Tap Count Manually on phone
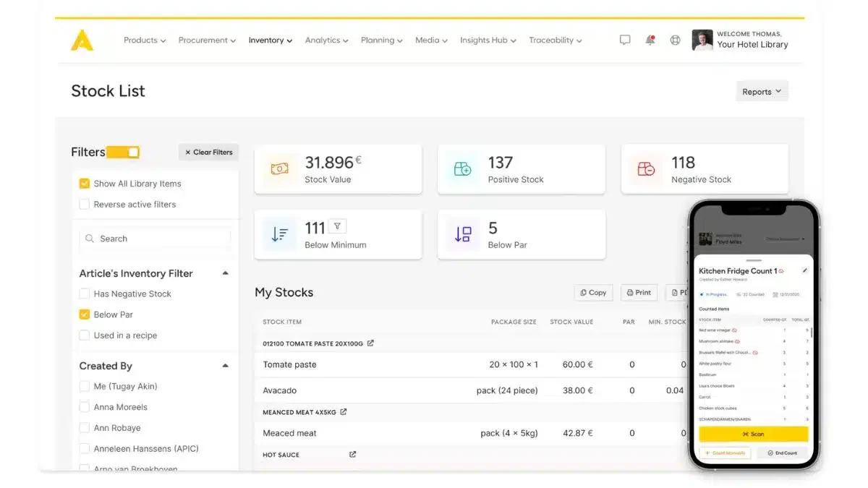The width and height of the screenshot is (868, 488). click(725, 453)
